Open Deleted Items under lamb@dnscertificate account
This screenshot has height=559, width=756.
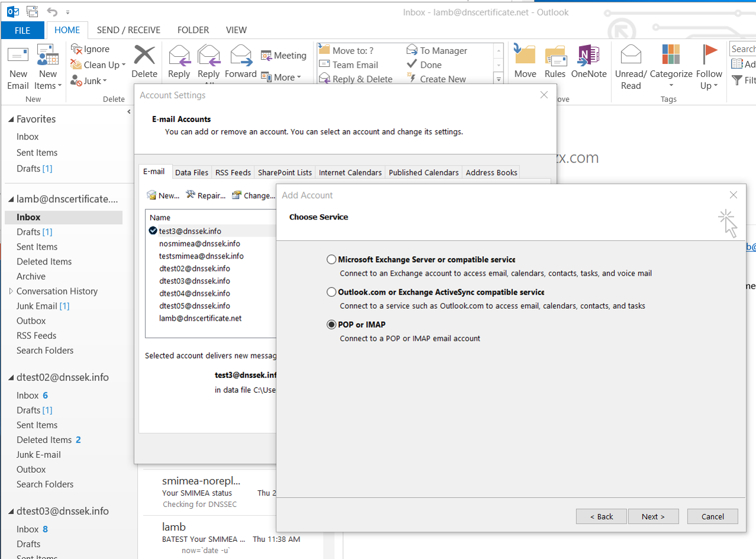tap(44, 261)
